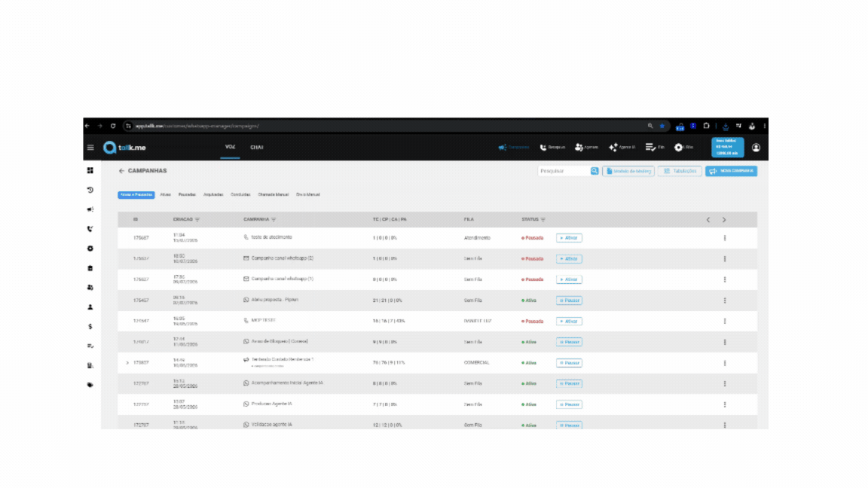Open the STATUS column filter
The height and width of the screenshot is (488, 868).
(543, 220)
